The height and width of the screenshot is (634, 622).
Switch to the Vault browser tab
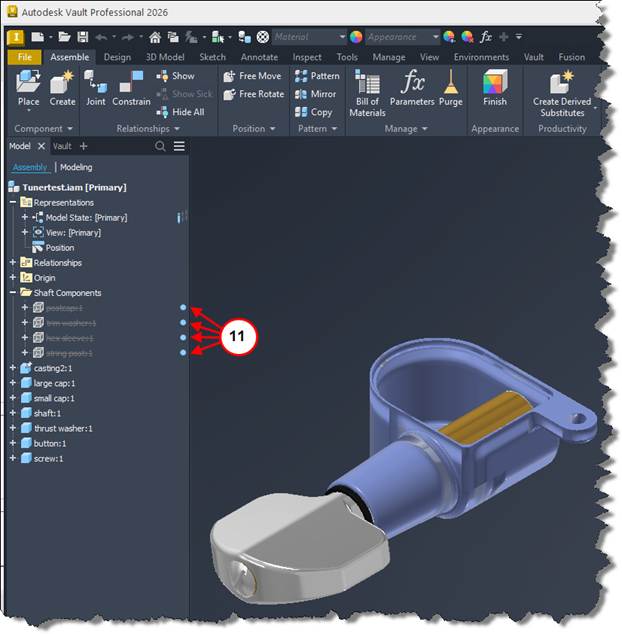(x=62, y=146)
